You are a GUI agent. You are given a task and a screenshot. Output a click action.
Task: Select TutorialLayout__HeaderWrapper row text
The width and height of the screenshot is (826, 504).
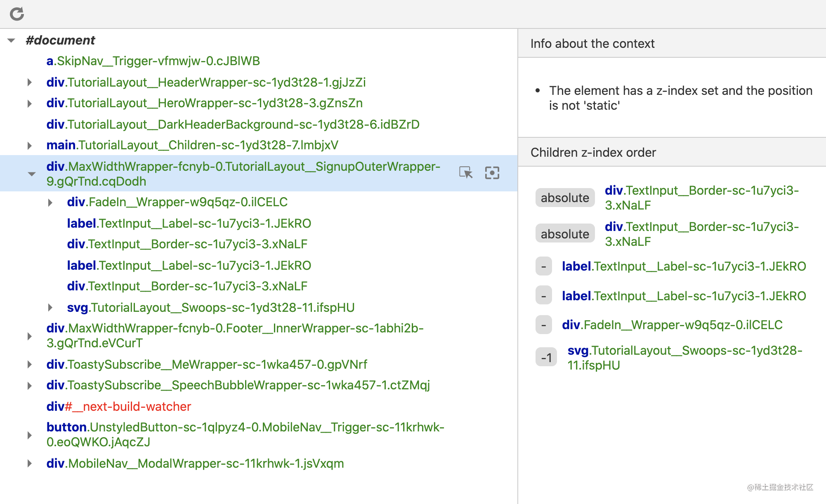pyautogui.click(x=206, y=82)
